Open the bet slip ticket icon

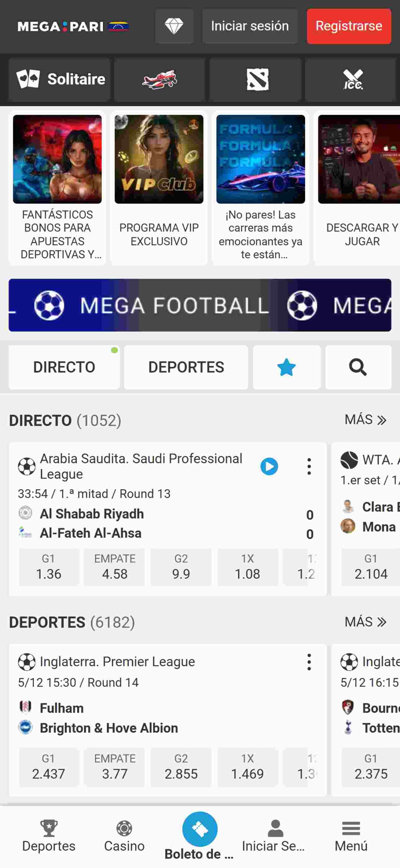tap(200, 829)
